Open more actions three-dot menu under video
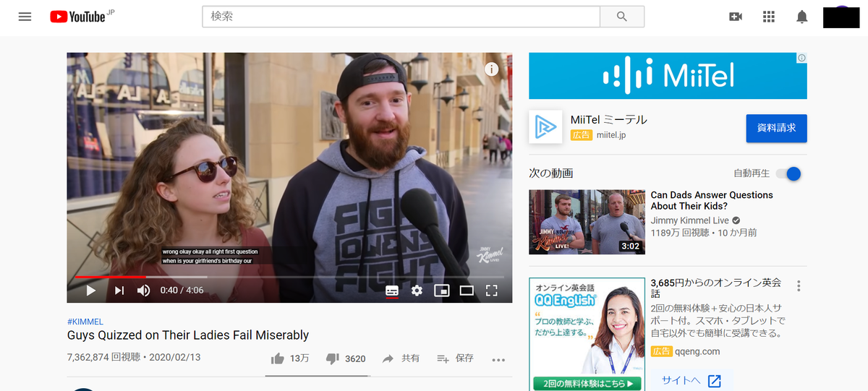 coord(498,359)
